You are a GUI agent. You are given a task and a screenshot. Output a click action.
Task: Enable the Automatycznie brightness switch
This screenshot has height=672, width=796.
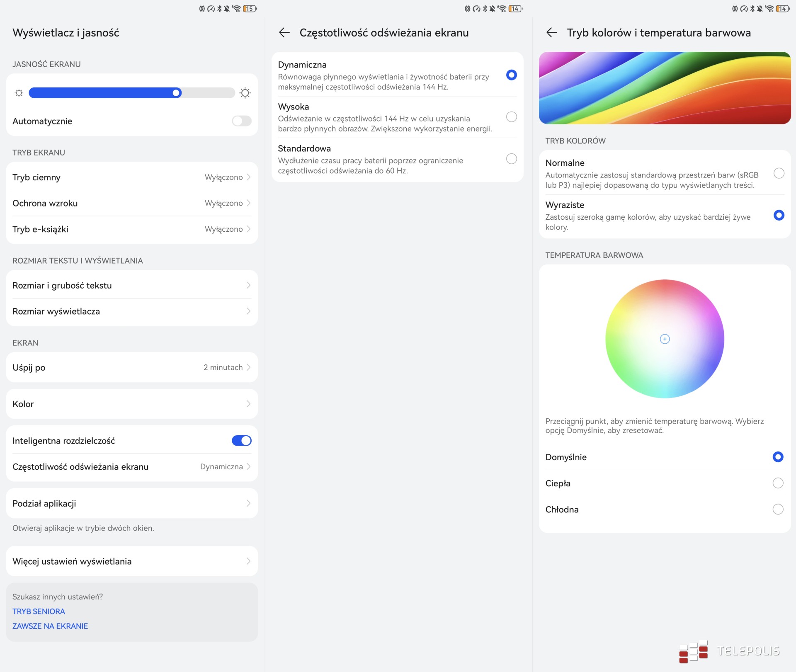point(242,121)
